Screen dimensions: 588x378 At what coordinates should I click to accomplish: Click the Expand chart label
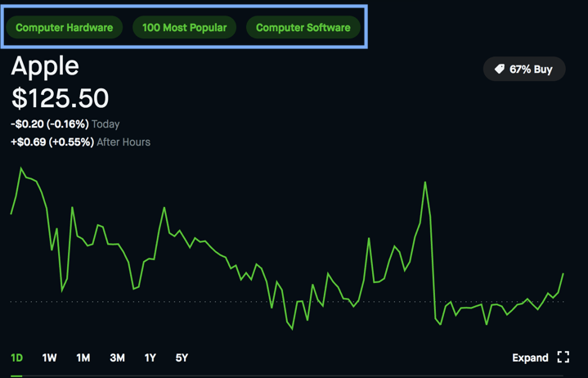point(530,358)
